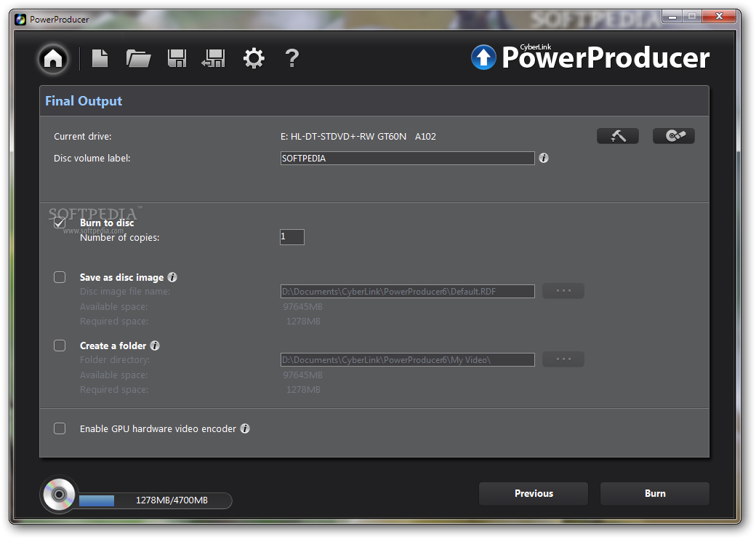Open preferences via the gear icon
756x539 pixels.
point(254,58)
